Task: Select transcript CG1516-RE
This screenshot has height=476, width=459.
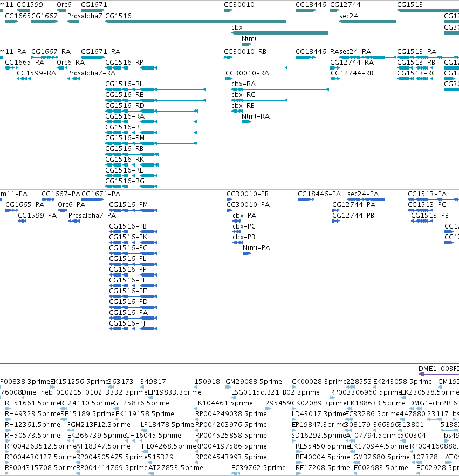Action: point(155,100)
